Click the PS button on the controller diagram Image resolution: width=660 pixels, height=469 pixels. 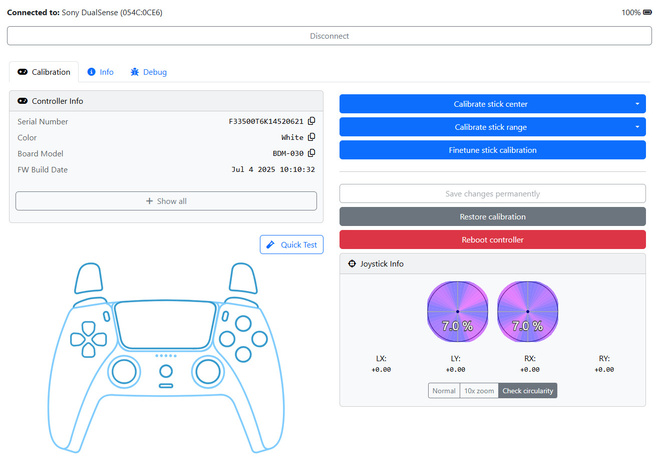[166, 371]
